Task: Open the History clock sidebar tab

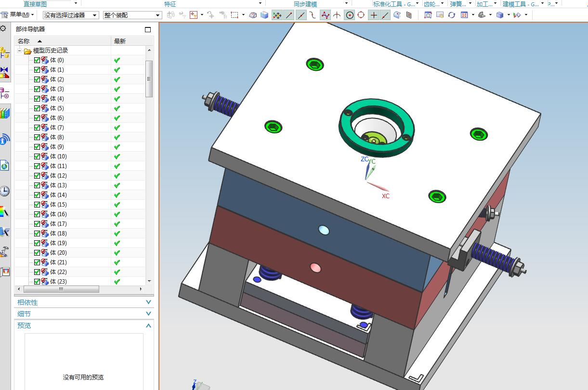Action: point(4,191)
